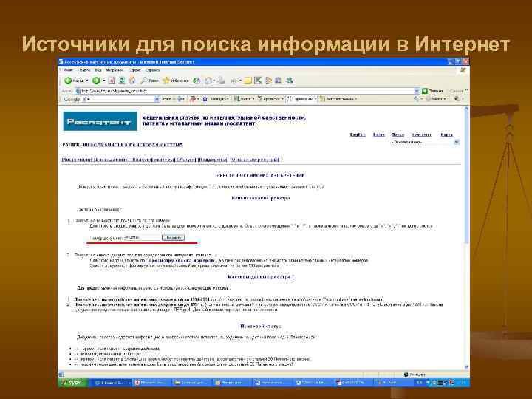Open the Help (Справка) menu

[x=152, y=70]
